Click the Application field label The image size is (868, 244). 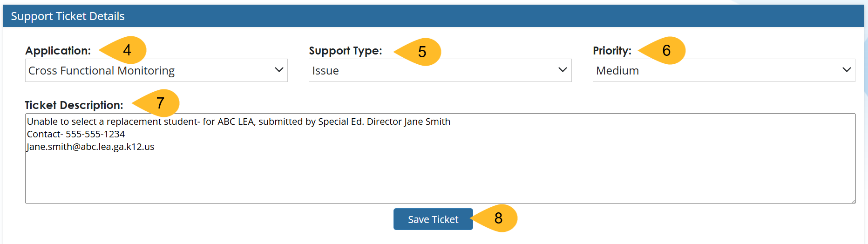click(58, 51)
